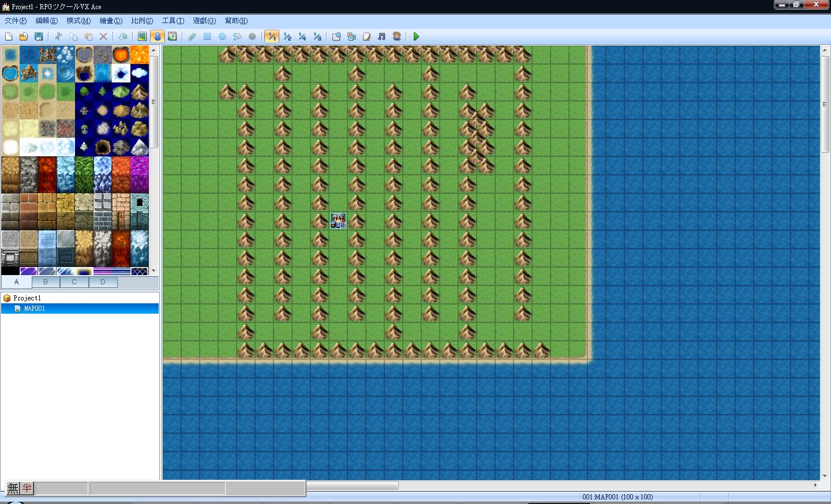Viewport: 831px width, 504px height.
Task: Open the 遊戲(G) menu
Action: pyautogui.click(x=204, y=21)
